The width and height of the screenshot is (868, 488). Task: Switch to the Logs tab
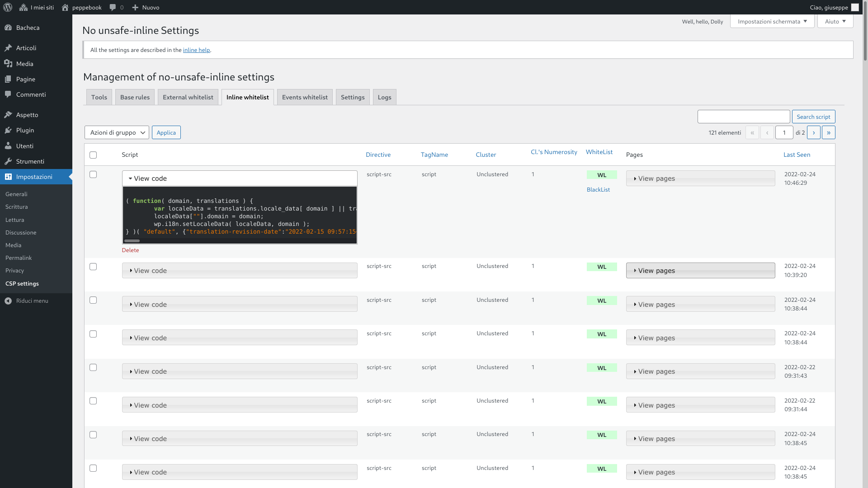point(385,97)
